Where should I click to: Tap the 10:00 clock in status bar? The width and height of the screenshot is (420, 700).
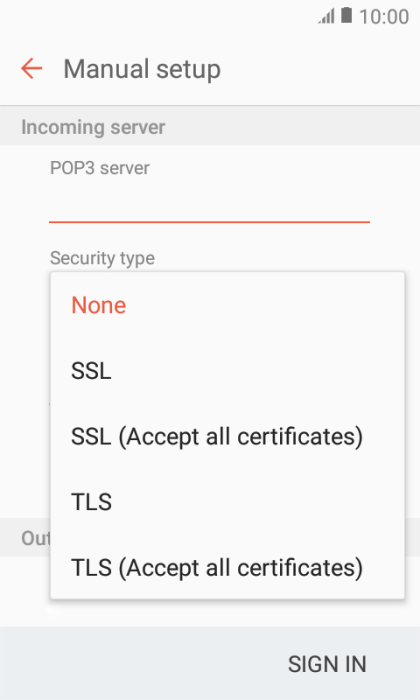pyautogui.click(x=384, y=17)
